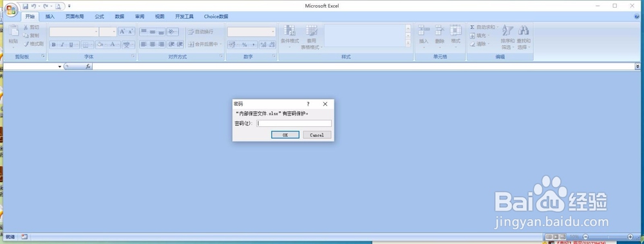The width and height of the screenshot is (644, 244).
Task: Click the Office button logo
Action: [11, 10]
